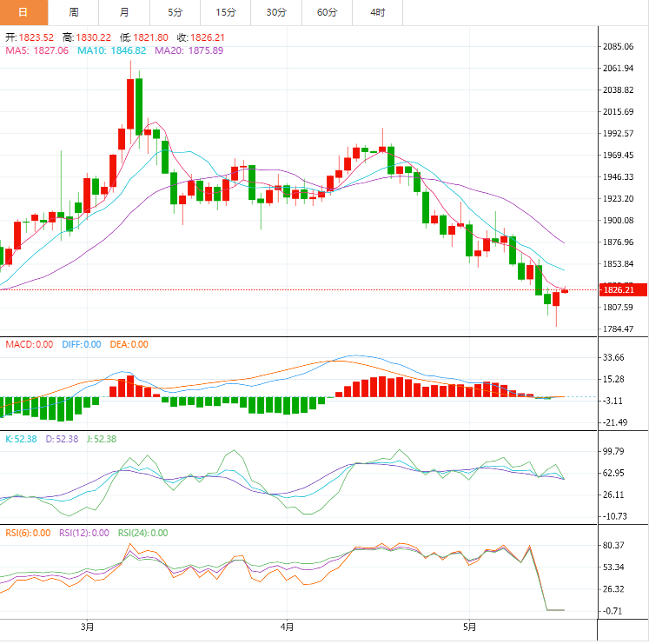The width and height of the screenshot is (649, 644).
Task: Click the 99.79 KDJ axis label
Action: click(x=613, y=451)
